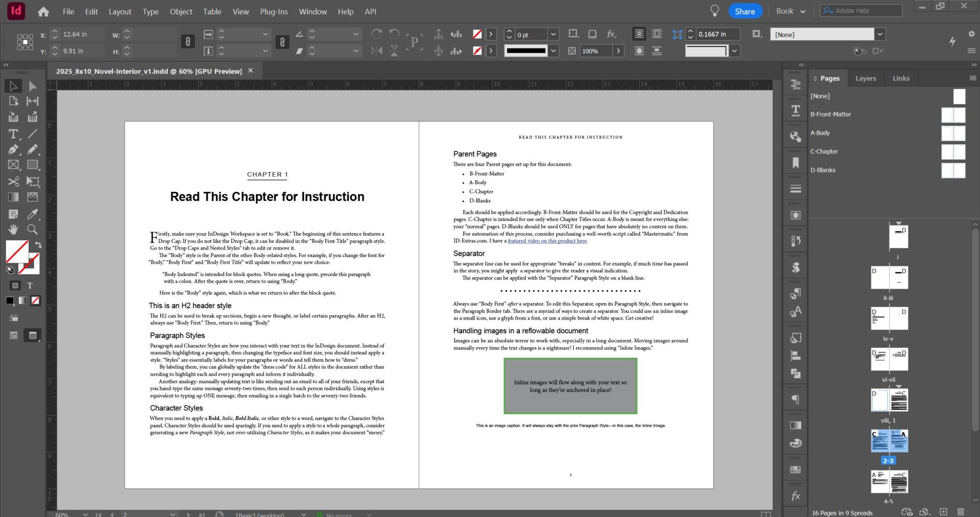Select the Type tool
This screenshot has height=517, width=980.
[13, 134]
